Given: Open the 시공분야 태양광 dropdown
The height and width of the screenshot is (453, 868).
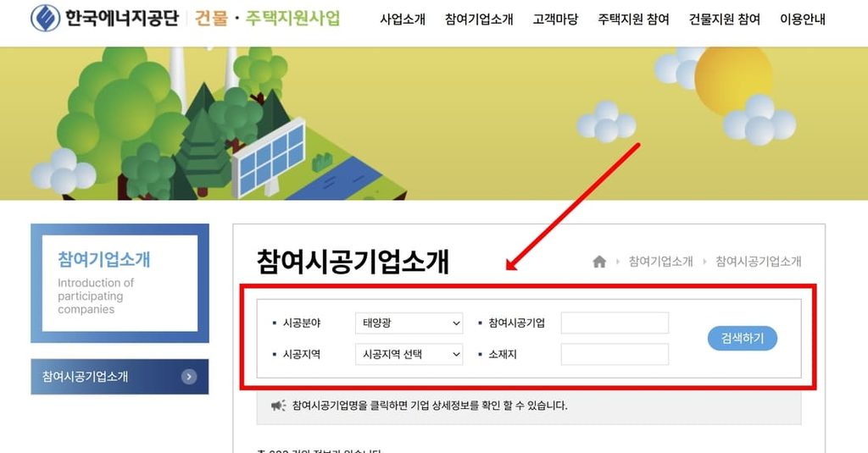Looking at the screenshot, I should coord(409,323).
